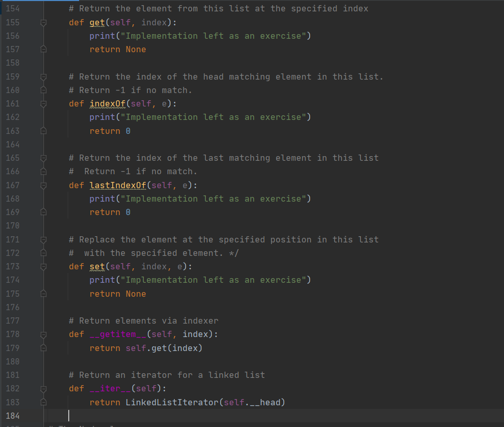Click the fold-end marker beside line 179
Viewport: 504px width, 427px height.
point(43,348)
